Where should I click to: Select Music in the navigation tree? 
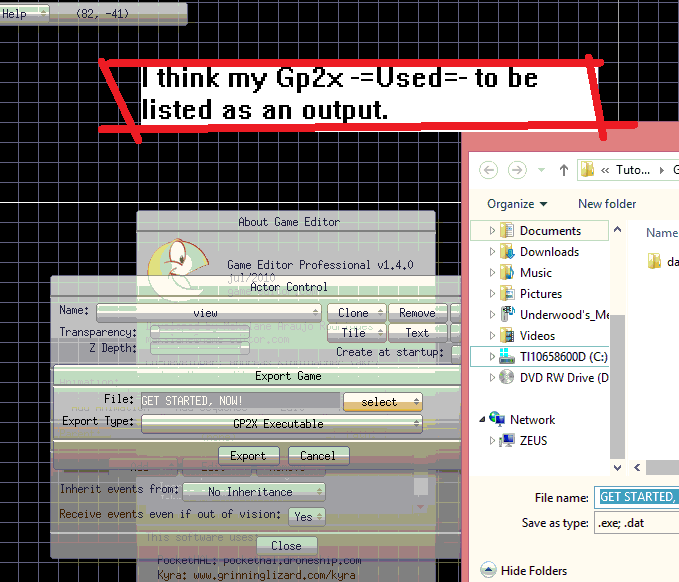[536, 272]
